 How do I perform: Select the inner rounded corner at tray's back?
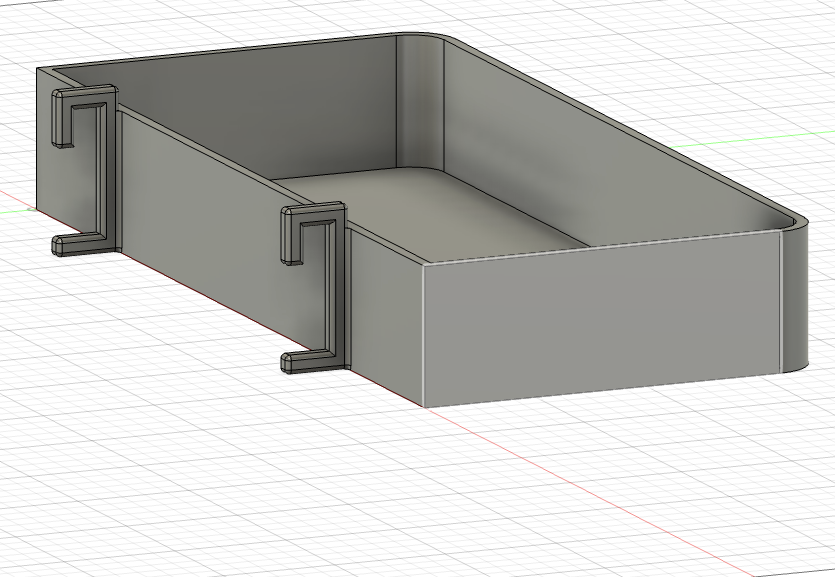(x=421, y=101)
